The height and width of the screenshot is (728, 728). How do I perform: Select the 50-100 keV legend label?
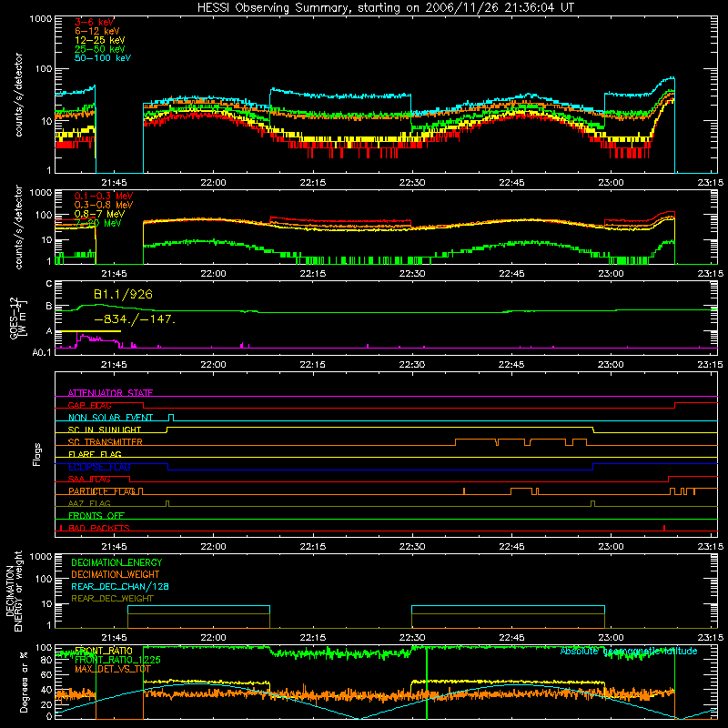[x=103, y=58]
